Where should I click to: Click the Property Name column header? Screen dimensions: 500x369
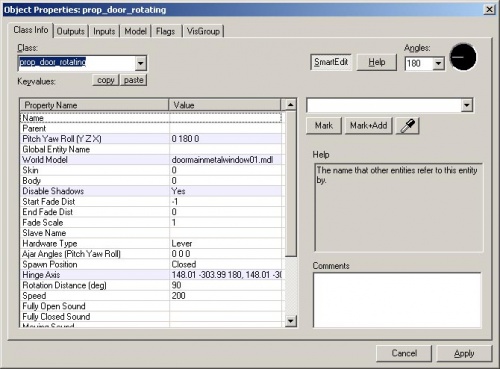point(94,105)
